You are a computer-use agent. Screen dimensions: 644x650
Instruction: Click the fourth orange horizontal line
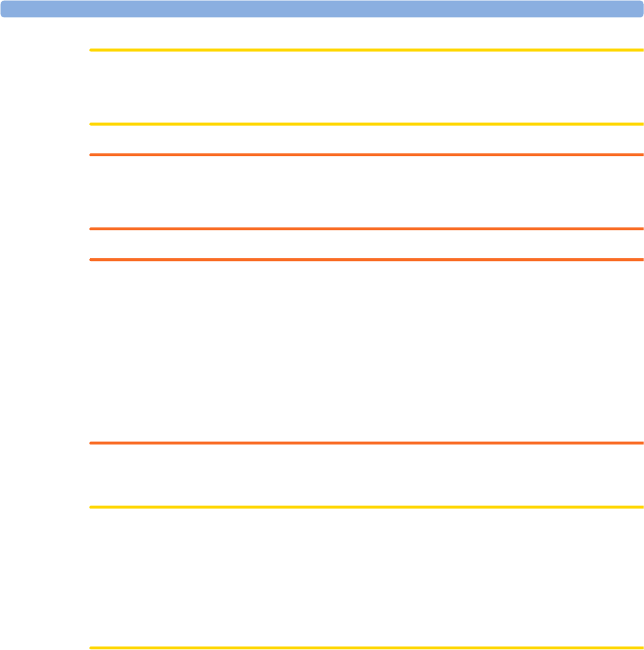coord(366,443)
